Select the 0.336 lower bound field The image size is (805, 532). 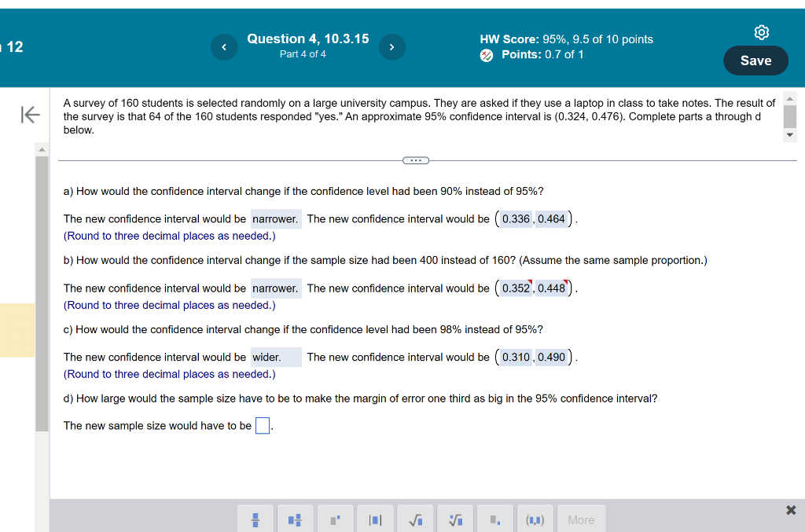click(516, 219)
